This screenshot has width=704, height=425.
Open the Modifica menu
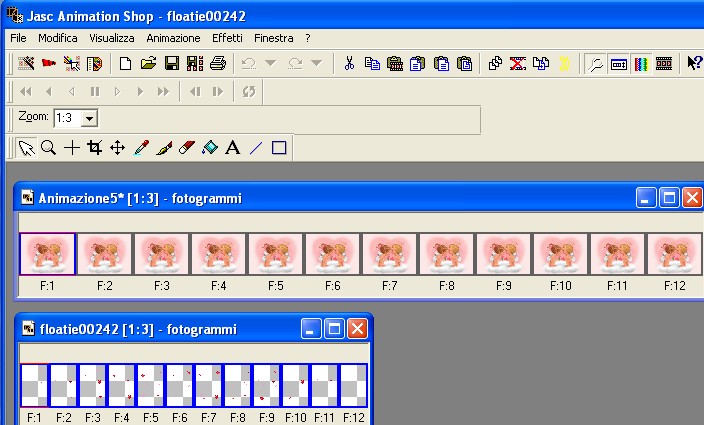tap(57, 38)
